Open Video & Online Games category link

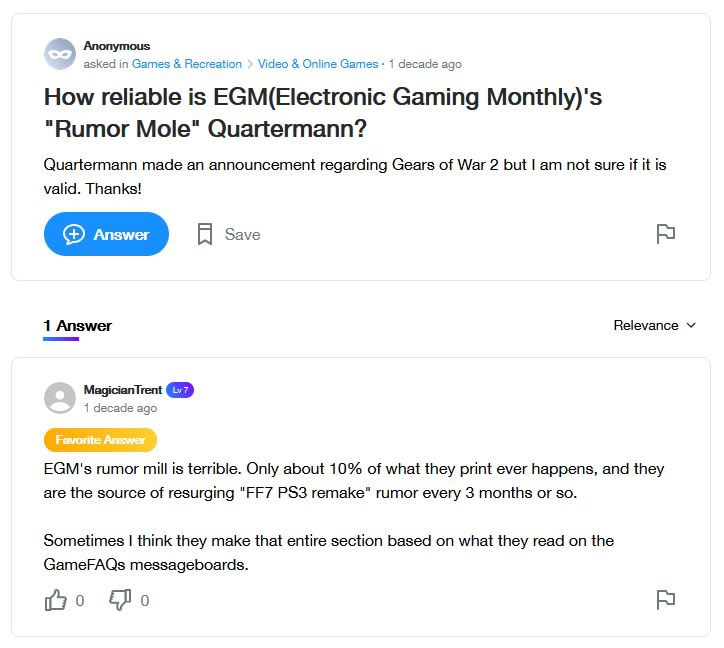tap(318, 64)
